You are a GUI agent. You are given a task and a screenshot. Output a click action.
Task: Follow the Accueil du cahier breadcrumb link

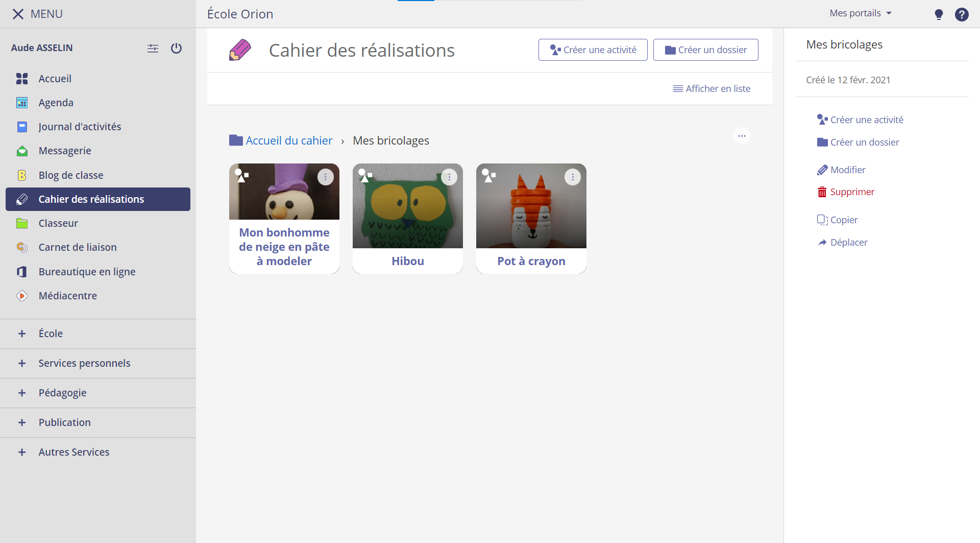288,140
